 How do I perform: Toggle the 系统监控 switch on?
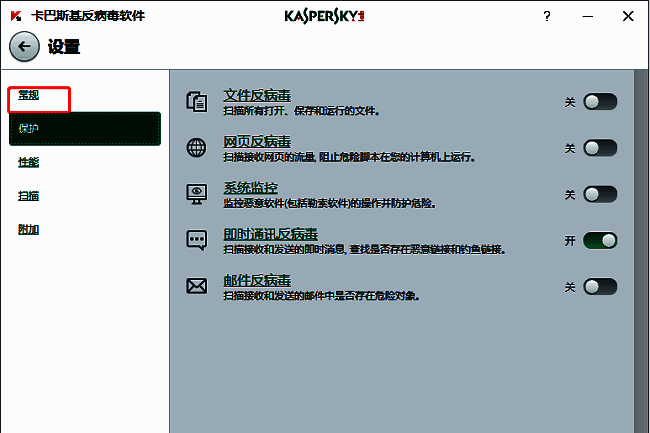tap(600, 194)
